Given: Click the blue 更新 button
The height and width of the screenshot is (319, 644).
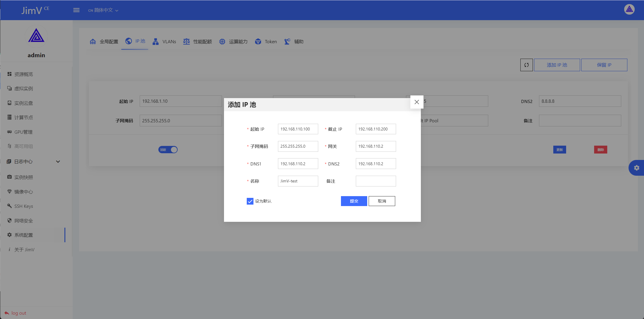Looking at the screenshot, I should click(559, 150).
